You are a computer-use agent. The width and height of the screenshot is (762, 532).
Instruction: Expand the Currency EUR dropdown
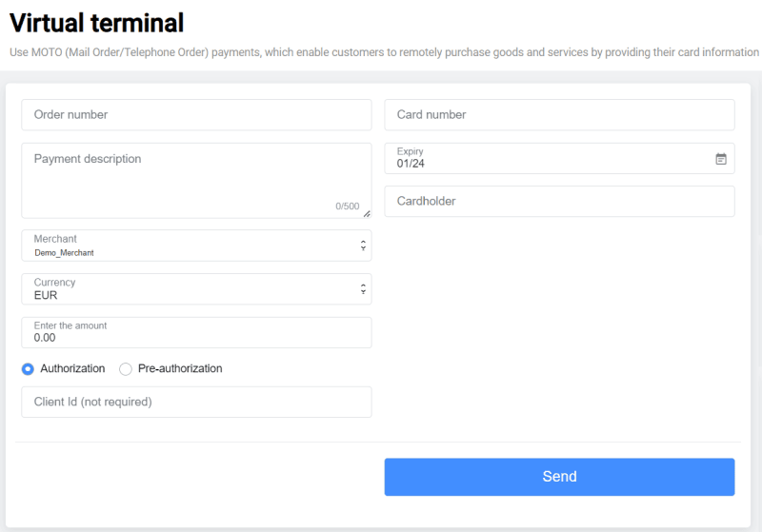coord(190,289)
